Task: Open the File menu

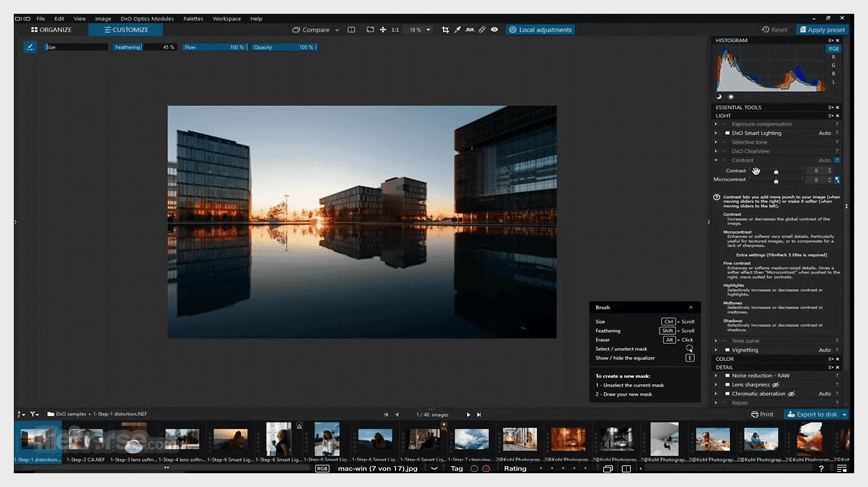Action: [x=41, y=18]
